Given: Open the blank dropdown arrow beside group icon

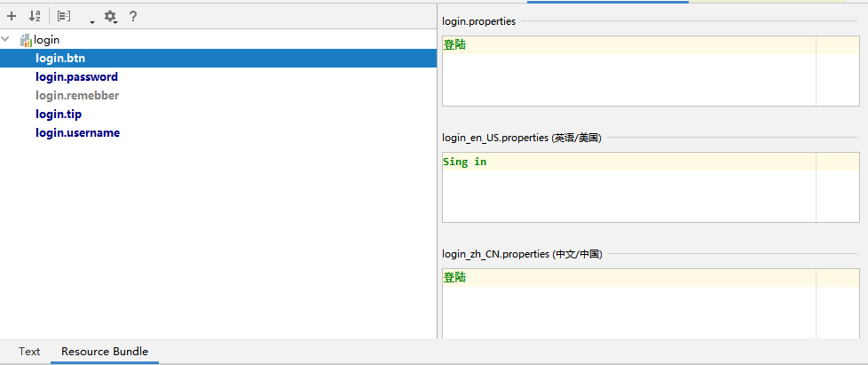Looking at the screenshot, I should 92,21.
